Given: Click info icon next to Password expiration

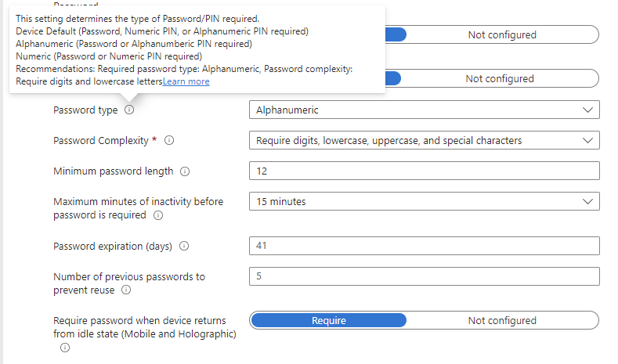Looking at the screenshot, I should pos(184,246).
